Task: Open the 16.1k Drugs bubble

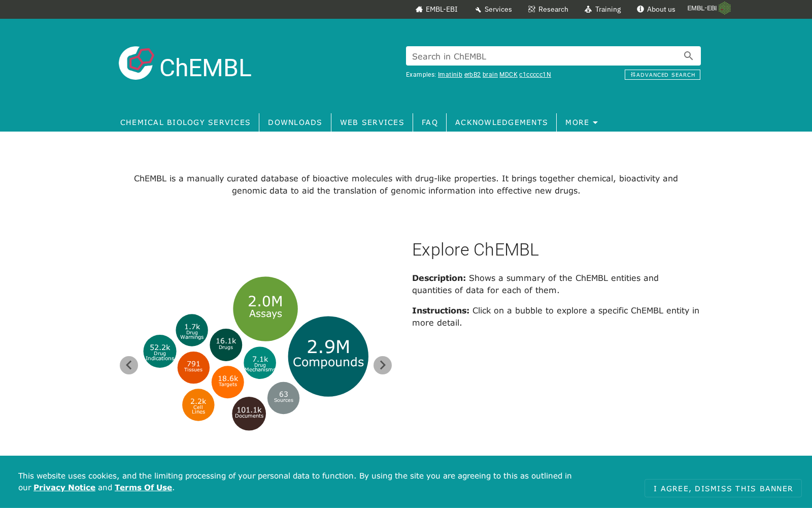Action: [x=226, y=345]
